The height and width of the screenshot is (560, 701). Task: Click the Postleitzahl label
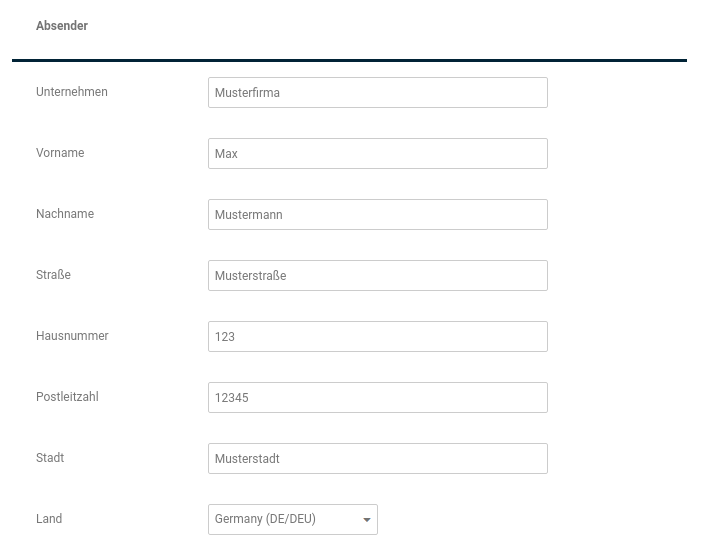tap(67, 397)
